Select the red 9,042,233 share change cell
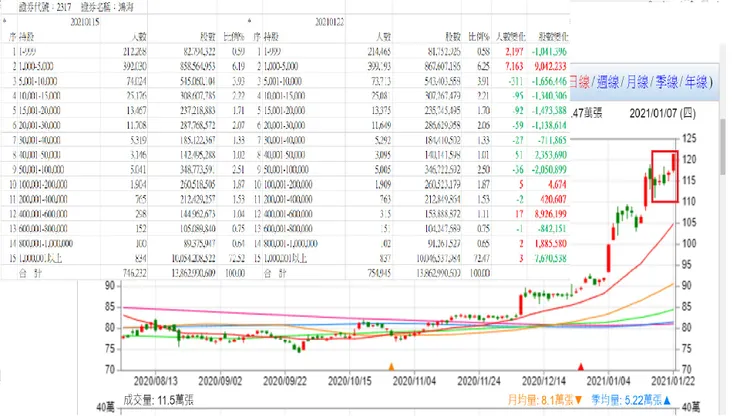Viewport: 740px width, 416px height. pos(550,66)
